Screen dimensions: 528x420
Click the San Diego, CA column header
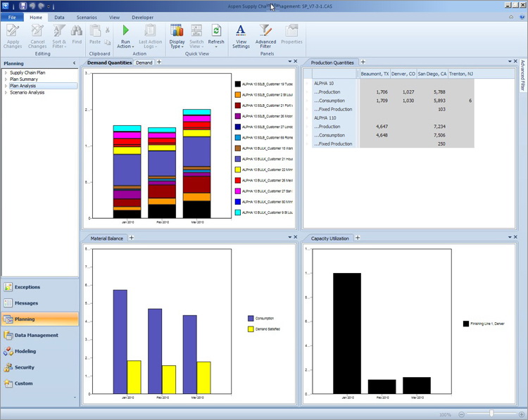[432, 74]
